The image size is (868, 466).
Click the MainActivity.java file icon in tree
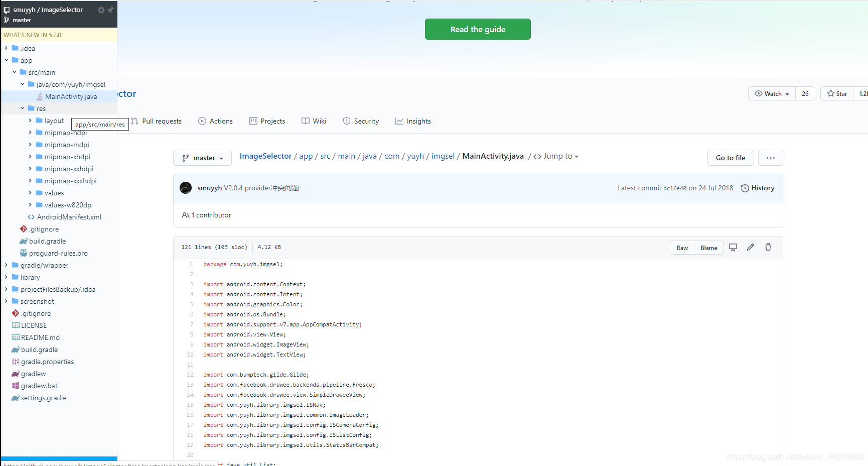(40, 96)
